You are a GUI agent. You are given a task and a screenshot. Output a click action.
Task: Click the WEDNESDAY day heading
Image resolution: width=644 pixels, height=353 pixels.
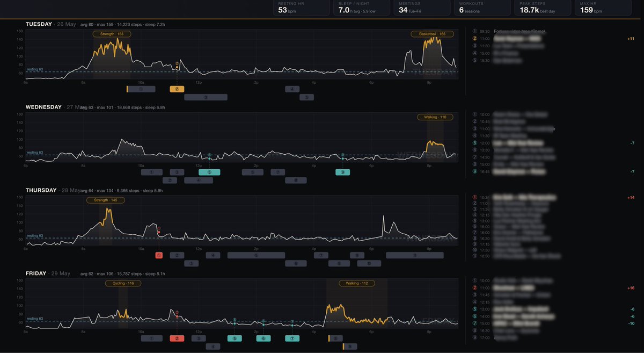coord(43,107)
